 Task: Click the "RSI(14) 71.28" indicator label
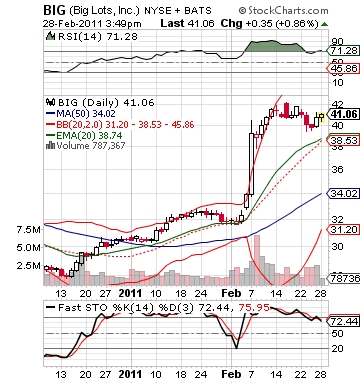pyautogui.click(x=98, y=36)
